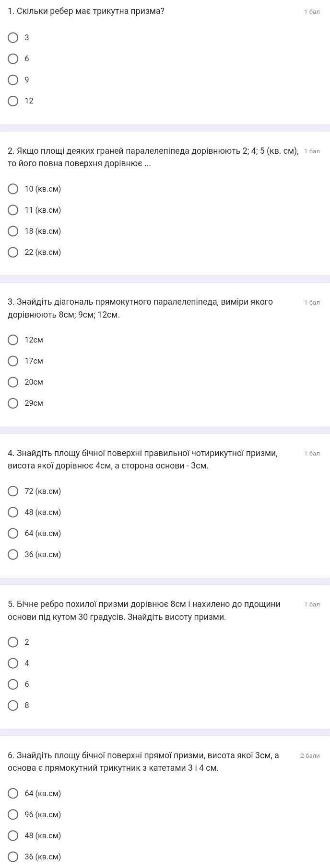Select 36 (кв.см) in question 4
The image size is (330, 868).
tap(13, 554)
